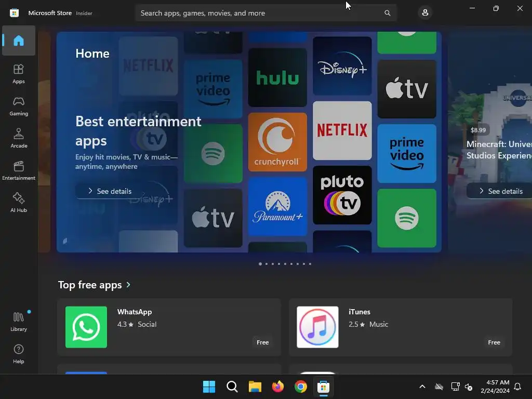This screenshot has width=532, height=399.
Task: Open File Explorer from taskbar
Action: pyautogui.click(x=255, y=387)
